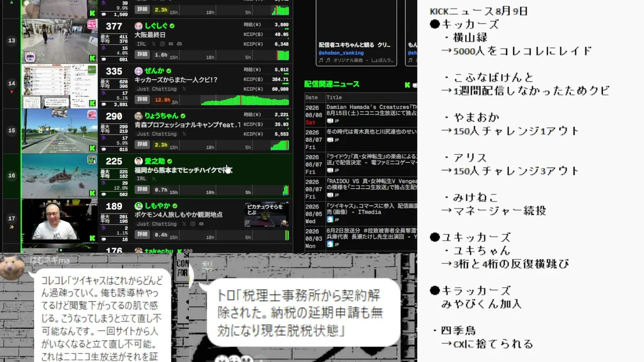Open the 冬の時代は青木真也 news item
The width and height of the screenshot is (644, 362).
[x=371, y=132]
